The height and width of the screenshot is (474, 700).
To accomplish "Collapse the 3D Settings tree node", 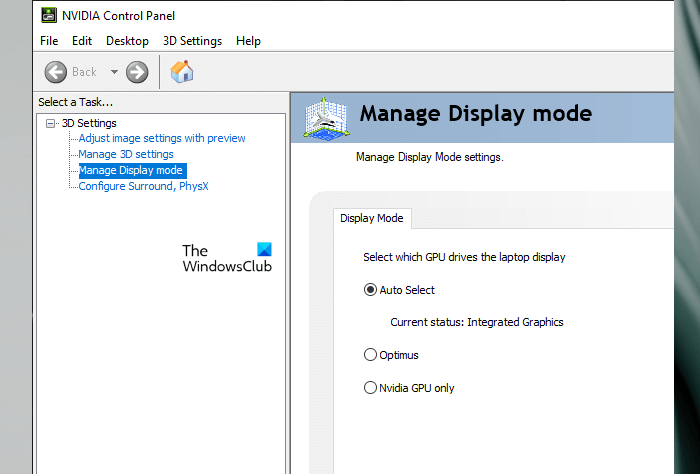I will point(51,123).
